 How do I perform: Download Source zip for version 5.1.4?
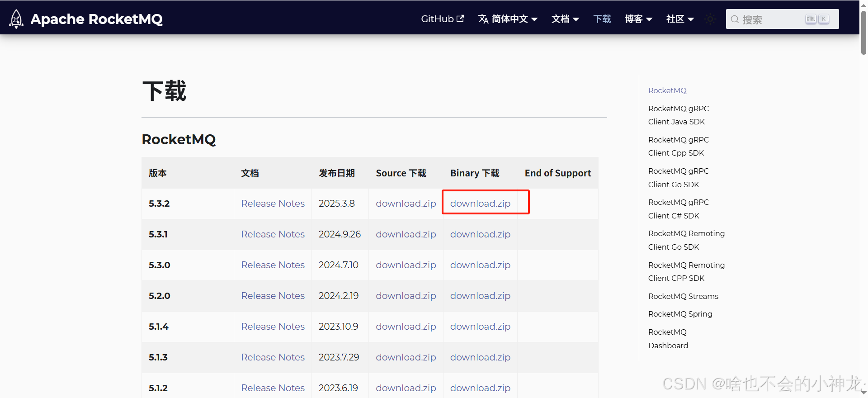[x=406, y=327]
